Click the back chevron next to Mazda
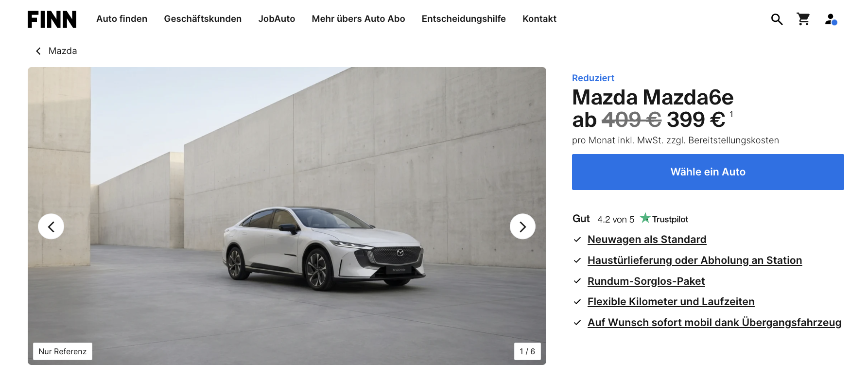 point(38,51)
